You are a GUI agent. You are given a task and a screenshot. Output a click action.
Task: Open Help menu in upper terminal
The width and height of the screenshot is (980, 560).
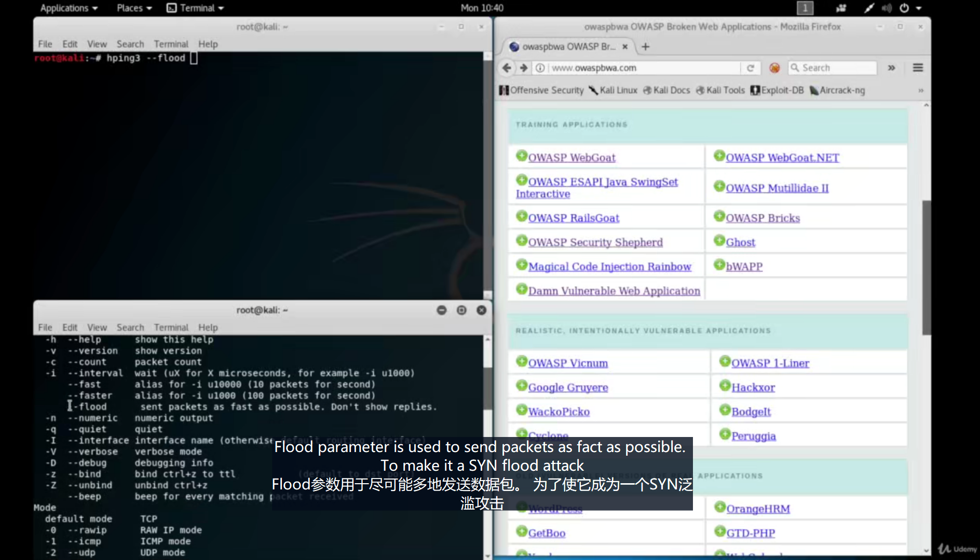208,44
